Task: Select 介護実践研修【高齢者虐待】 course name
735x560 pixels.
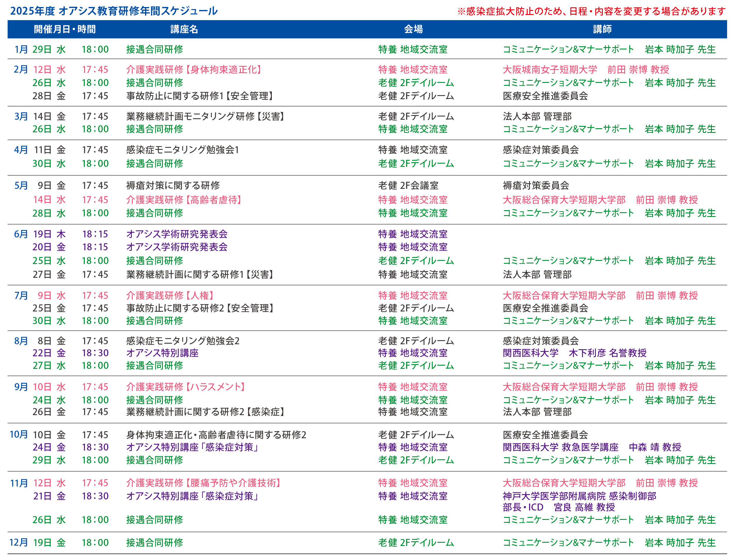Action: [x=184, y=200]
